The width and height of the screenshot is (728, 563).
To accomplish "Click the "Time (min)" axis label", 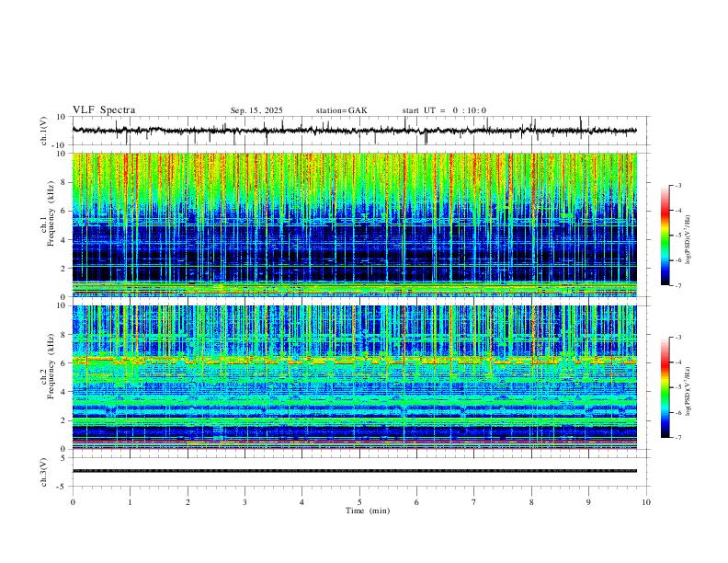I will (368, 511).
